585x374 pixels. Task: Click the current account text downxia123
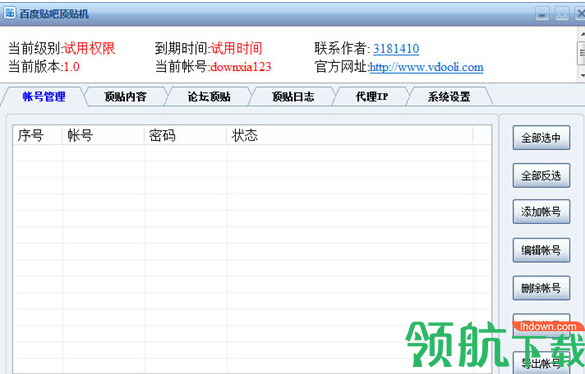241,67
